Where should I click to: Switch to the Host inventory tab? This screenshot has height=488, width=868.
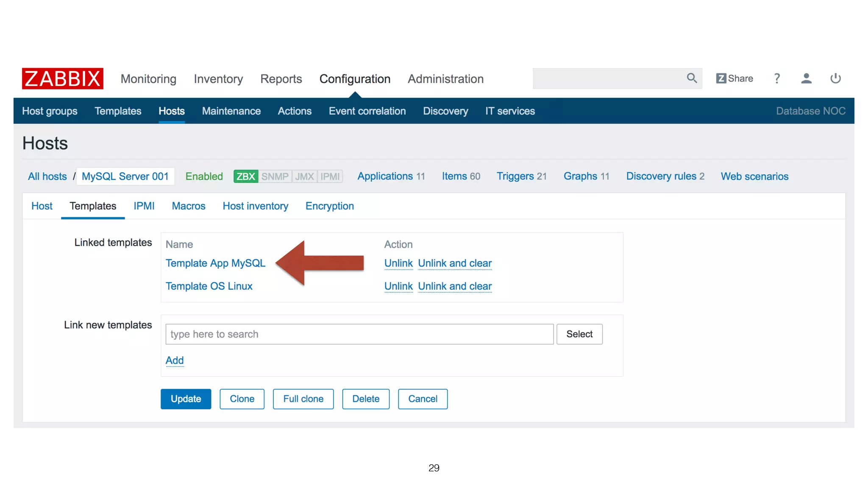pyautogui.click(x=255, y=206)
